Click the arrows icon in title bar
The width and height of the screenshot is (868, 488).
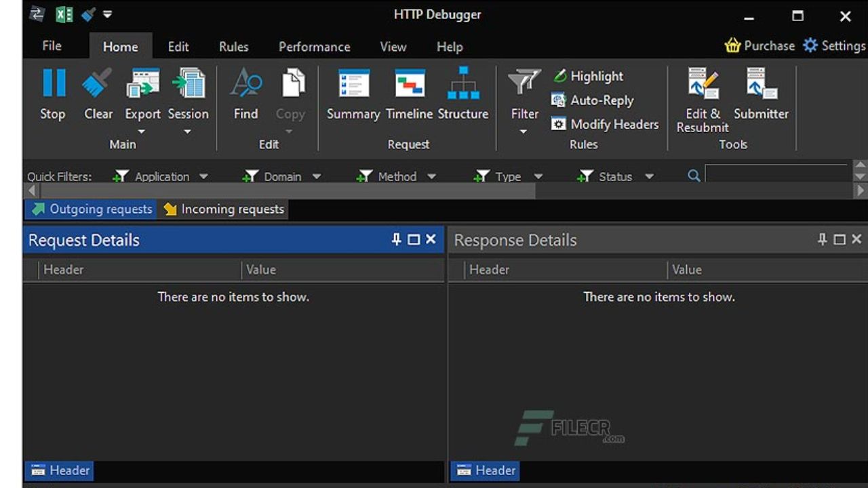click(37, 14)
